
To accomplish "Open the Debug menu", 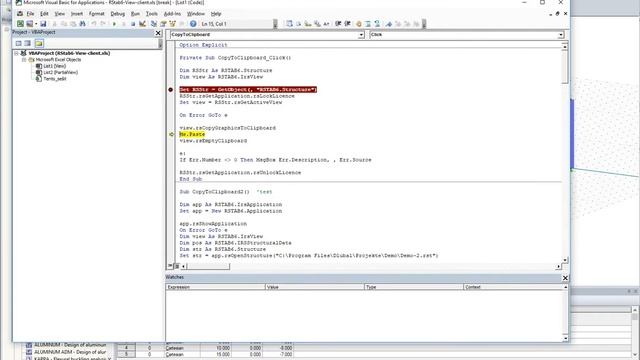I will click(x=118, y=14).
